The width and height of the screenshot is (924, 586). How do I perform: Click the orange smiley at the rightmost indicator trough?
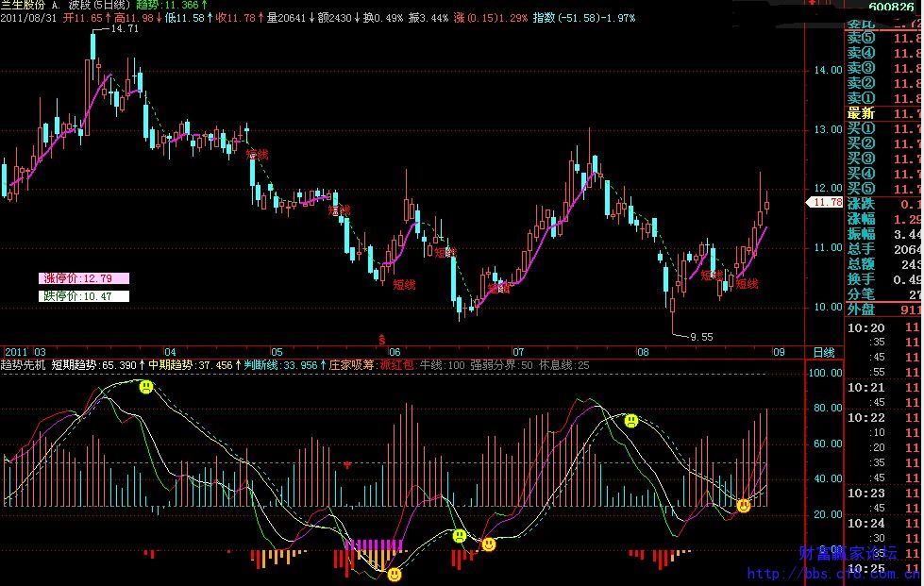[744, 506]
